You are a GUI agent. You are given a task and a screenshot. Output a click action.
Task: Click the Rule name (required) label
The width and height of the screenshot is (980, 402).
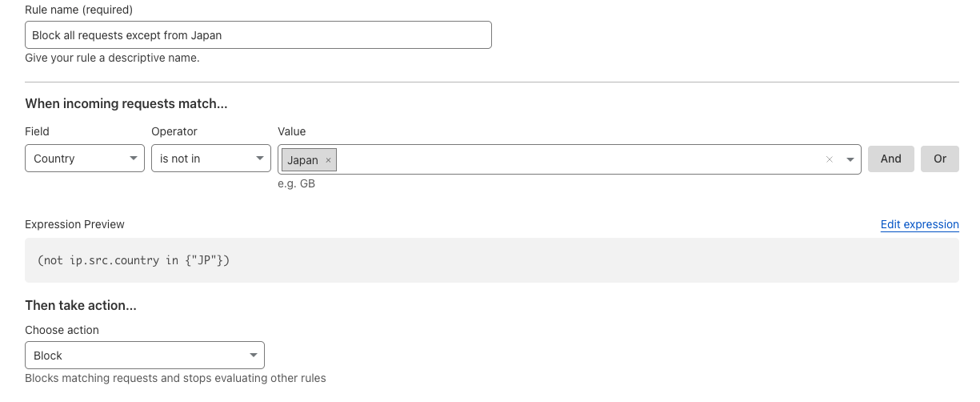(79, 10)
